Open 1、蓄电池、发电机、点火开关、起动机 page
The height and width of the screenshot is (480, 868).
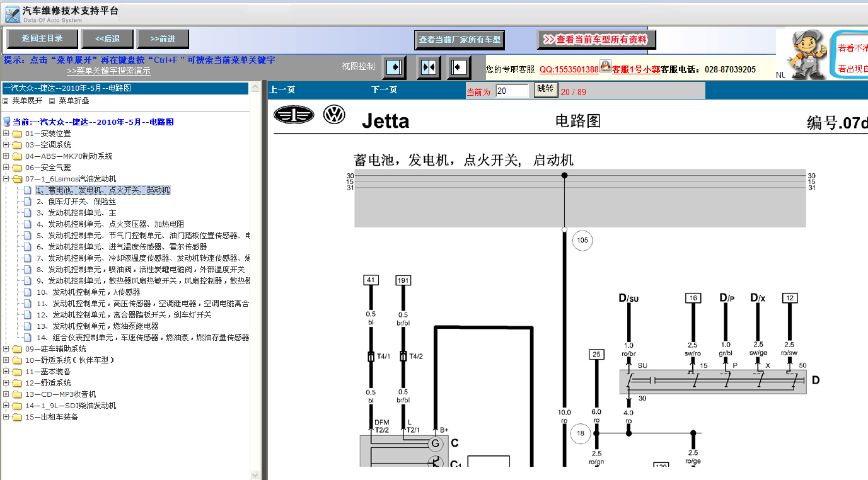[x=103, y=190]
